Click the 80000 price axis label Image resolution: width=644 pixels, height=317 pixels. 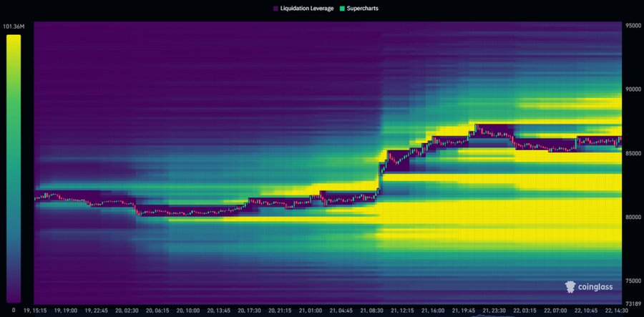click(632, 218)
